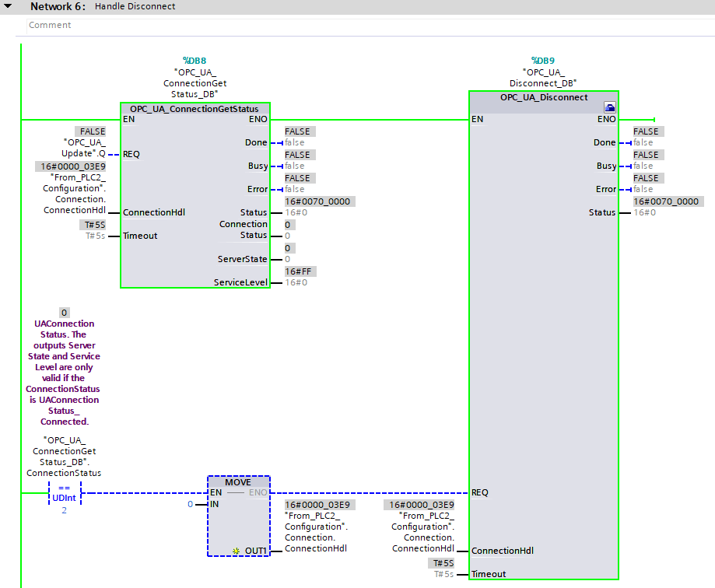Screen dimensions: 715x588
Task: Click the ServerState output pin label
Action: pyautogui.click(x=242, y=259)
